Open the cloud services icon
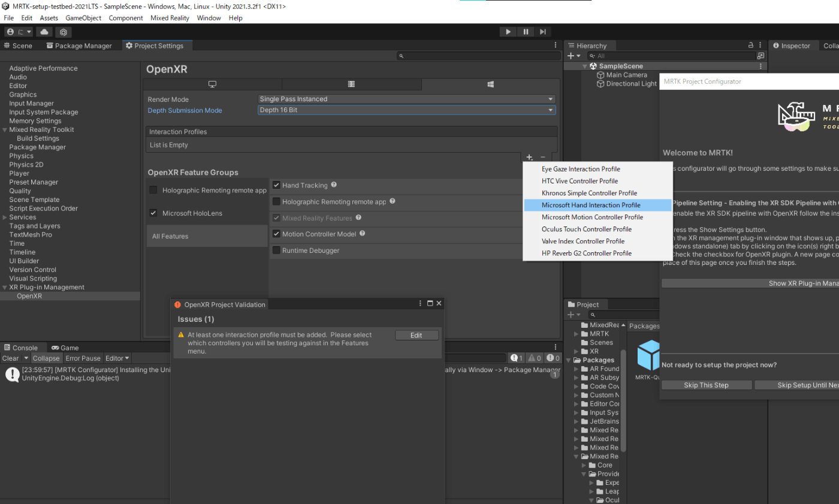 coord(45,32)
